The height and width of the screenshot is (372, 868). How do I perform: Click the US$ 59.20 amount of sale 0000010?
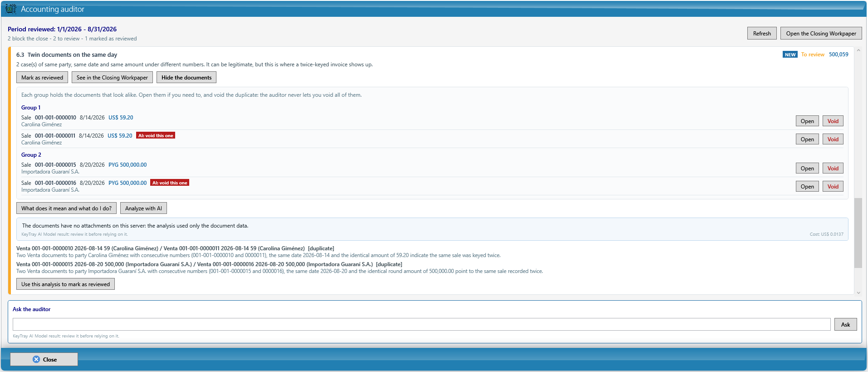tap(121, 117)
